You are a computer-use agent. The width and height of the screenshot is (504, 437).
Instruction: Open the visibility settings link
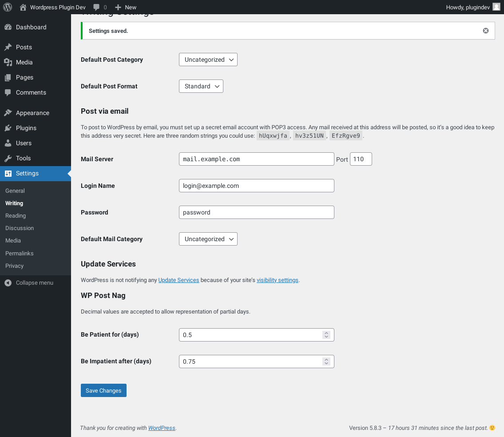click(278, 280)
